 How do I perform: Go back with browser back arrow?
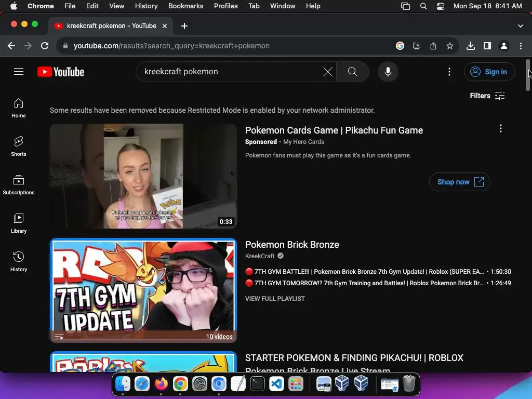[x=11, y=46]
